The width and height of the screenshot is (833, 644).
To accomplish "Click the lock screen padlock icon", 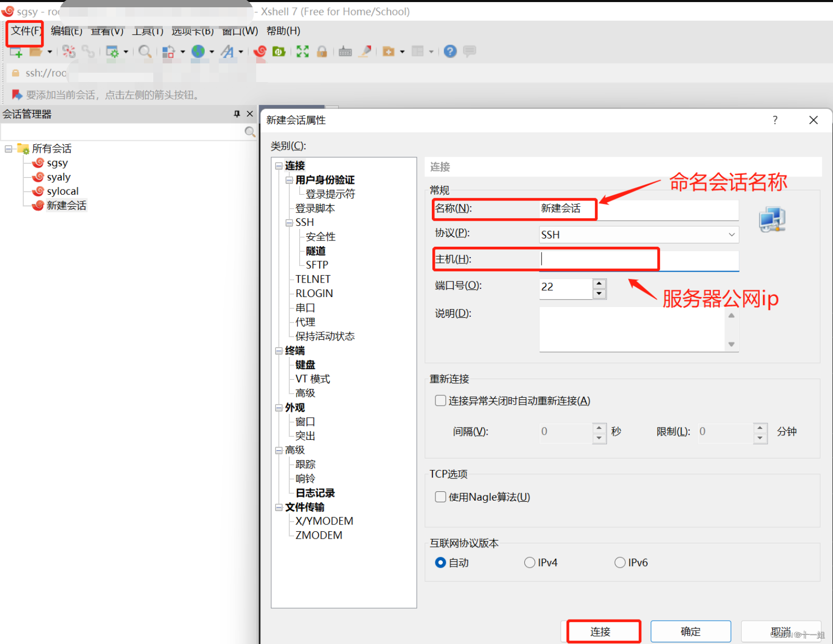I will [322, 51].
